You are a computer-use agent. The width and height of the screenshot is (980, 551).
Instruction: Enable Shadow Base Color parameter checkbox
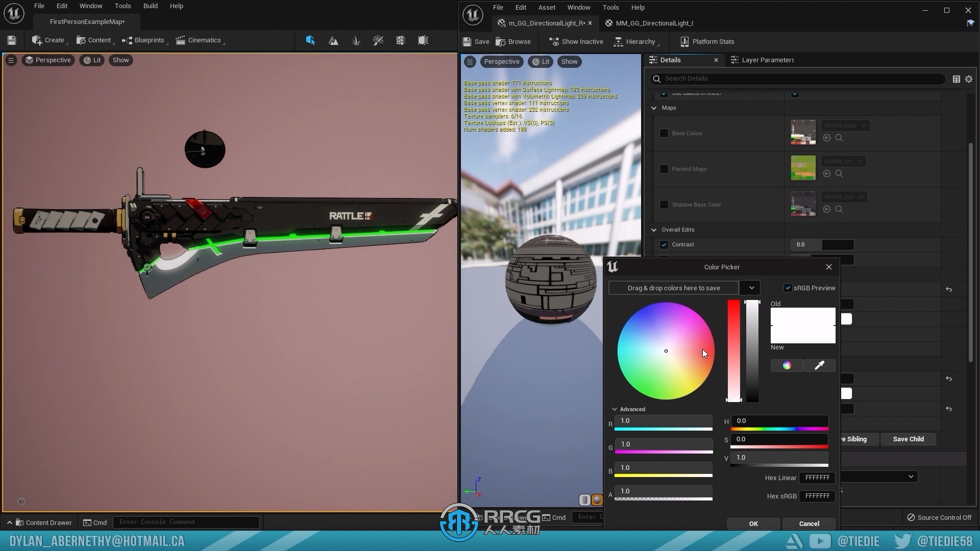664,205
